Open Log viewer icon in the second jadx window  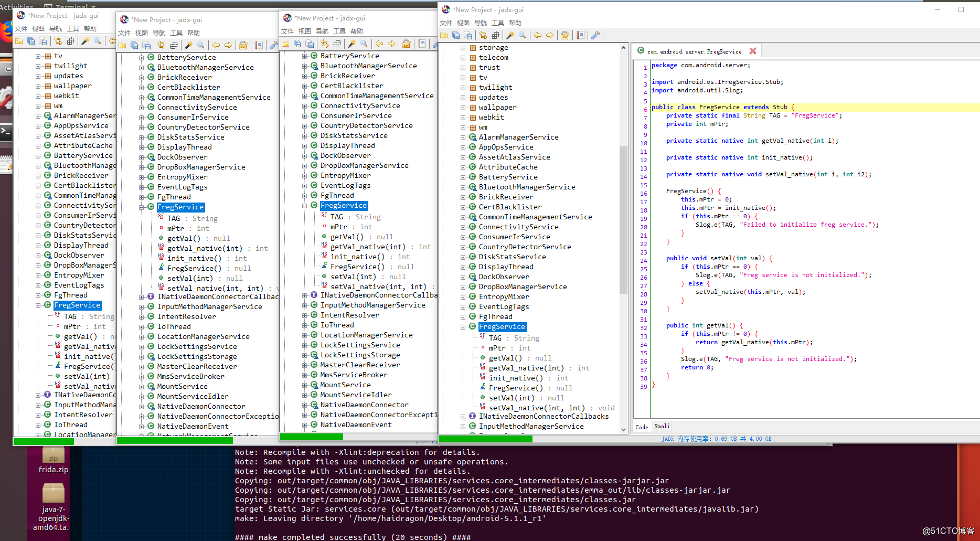coord(259,45)
